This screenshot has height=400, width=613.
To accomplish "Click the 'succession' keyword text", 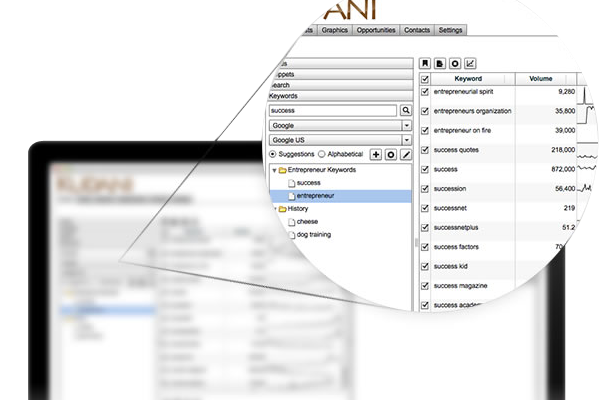I will point(450,189).
